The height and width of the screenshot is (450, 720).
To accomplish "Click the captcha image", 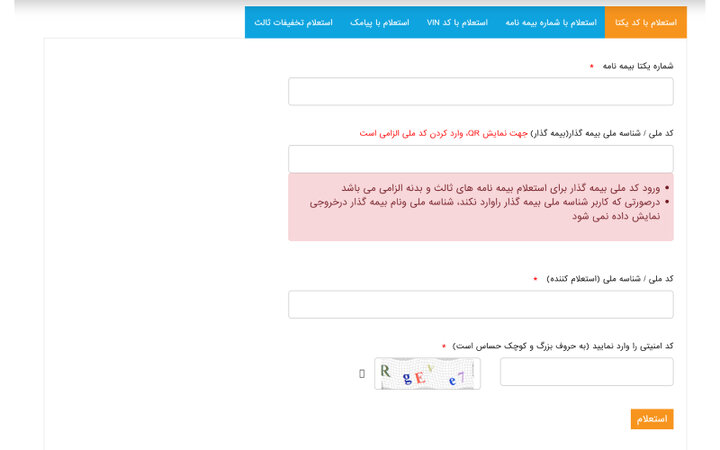I will (x=428, y=374).
